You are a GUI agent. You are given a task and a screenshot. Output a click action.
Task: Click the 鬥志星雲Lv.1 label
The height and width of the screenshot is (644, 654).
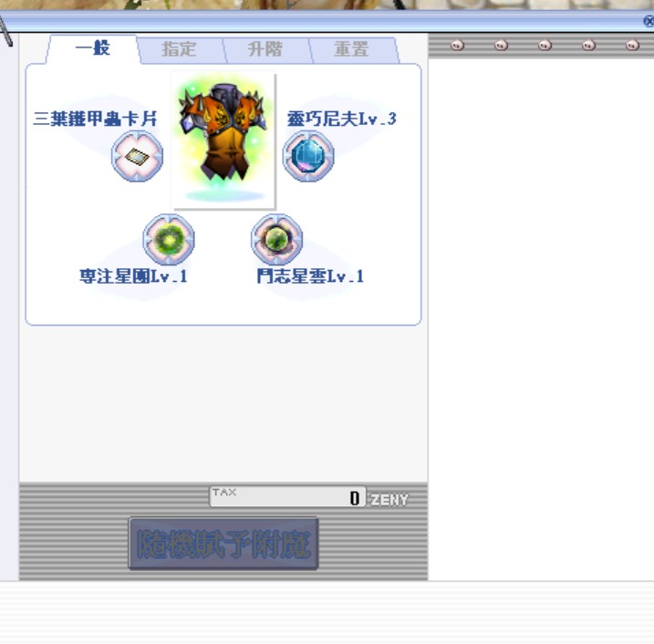[310, 276]
